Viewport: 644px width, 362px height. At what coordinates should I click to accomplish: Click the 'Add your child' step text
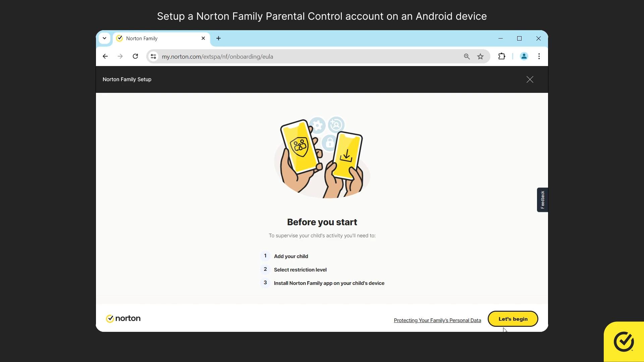point(291,256)
